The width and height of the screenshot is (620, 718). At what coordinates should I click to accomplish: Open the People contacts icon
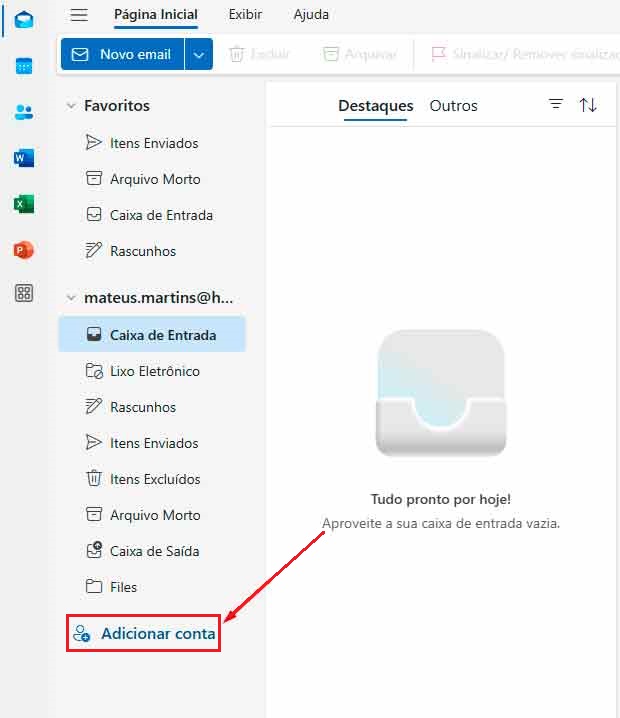(x=24, y=112)
